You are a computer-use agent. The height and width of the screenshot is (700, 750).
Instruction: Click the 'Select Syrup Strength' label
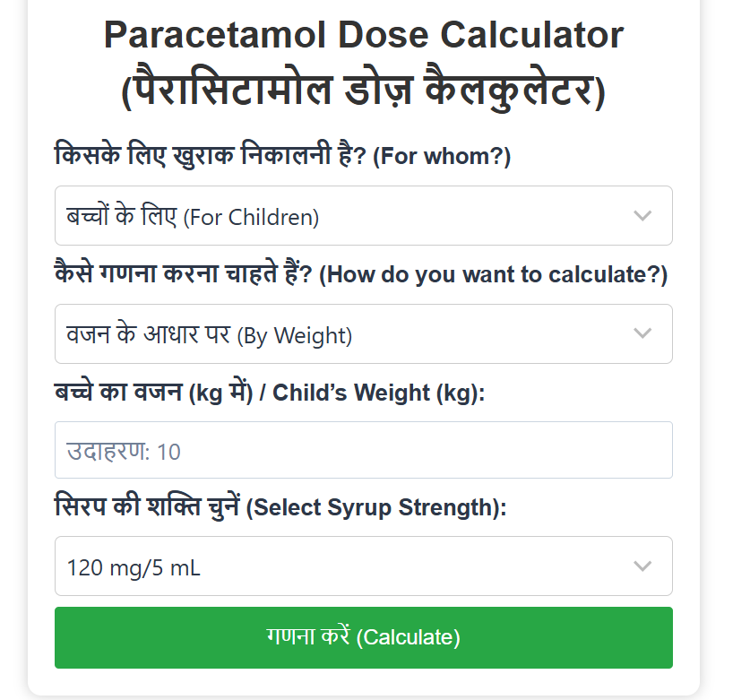(x=375, y=507)
